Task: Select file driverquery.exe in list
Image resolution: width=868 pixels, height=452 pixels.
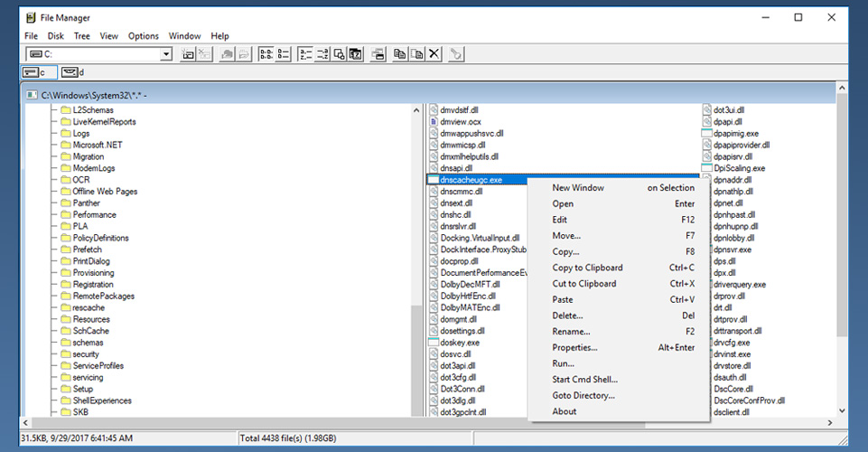Action: [740, 285]
